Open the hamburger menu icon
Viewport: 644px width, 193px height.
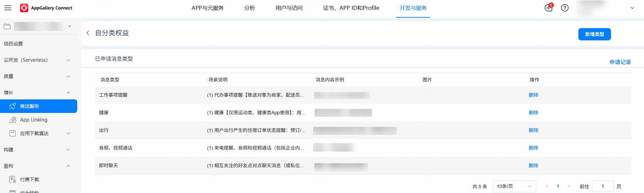[8, 8]
